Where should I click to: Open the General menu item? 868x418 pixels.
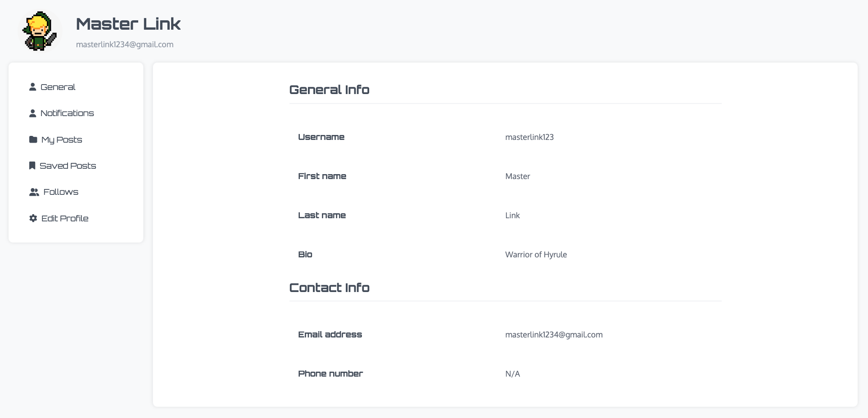coord(58,87)
